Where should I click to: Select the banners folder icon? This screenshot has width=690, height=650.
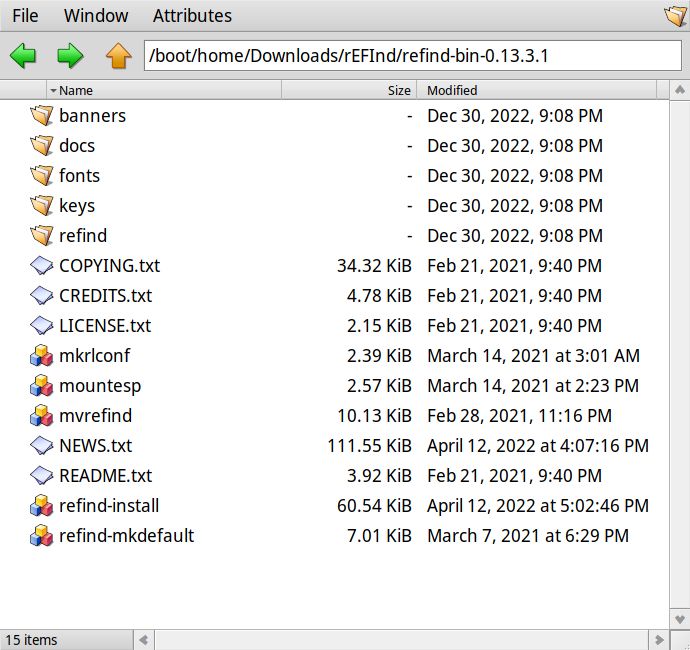(x=41, y=115)
